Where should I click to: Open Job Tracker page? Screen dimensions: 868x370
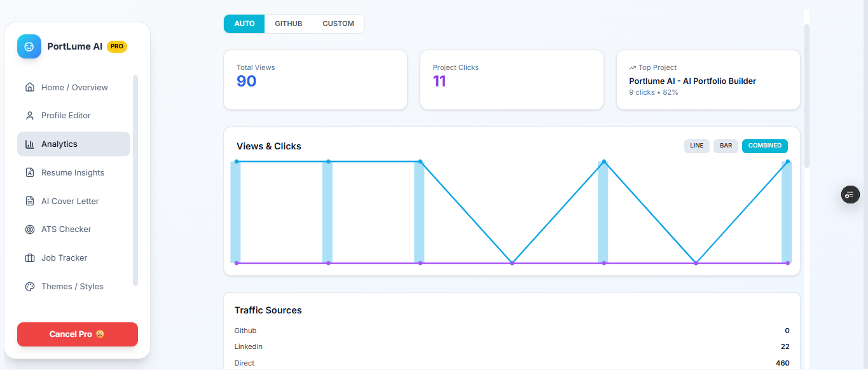click(x=74, y=258)
